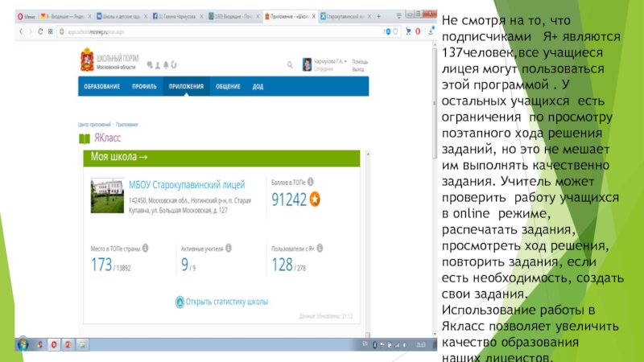Viewport: 644px width, 362px height.
Task: Open the Opera Menu button
Action: (27, 16)
